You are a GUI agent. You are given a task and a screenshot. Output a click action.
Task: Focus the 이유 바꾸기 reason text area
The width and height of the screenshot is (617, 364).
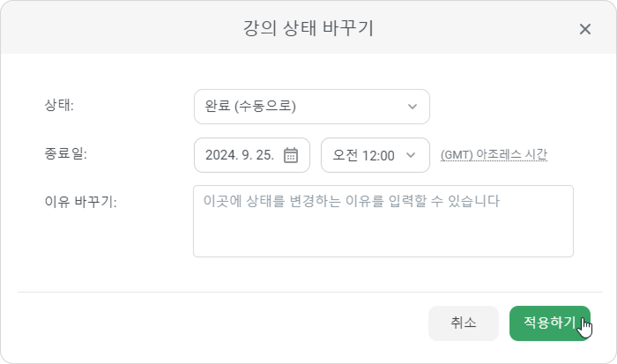point(383,221)
